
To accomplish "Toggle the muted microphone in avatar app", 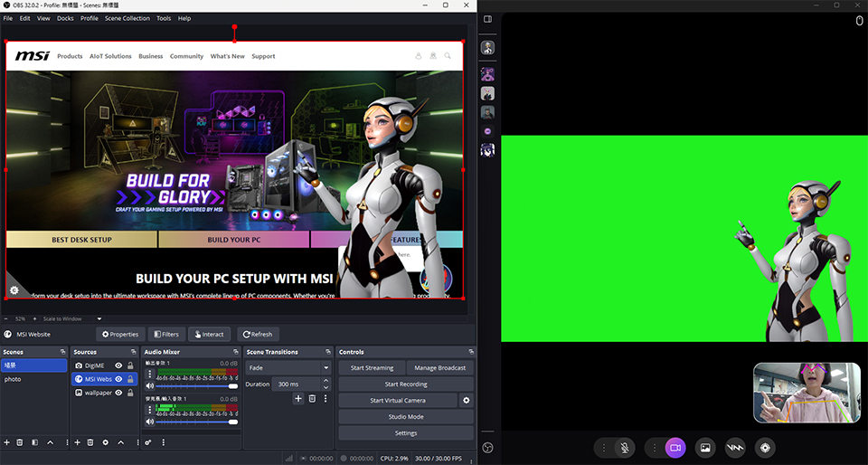I will [625, 448].
